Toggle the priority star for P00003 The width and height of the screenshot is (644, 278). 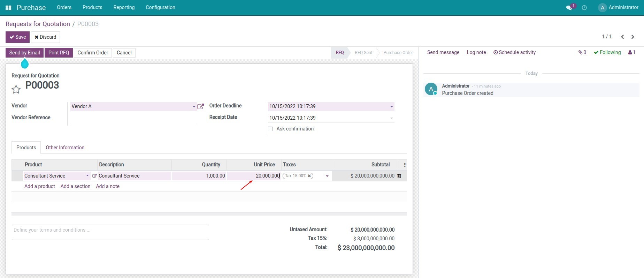pos(16,90)
